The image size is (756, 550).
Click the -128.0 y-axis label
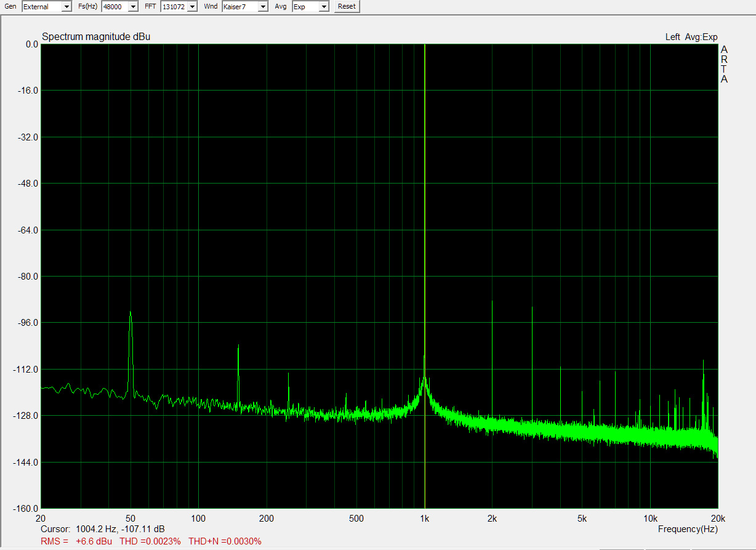pyautogui.click(x=27, y=416)
